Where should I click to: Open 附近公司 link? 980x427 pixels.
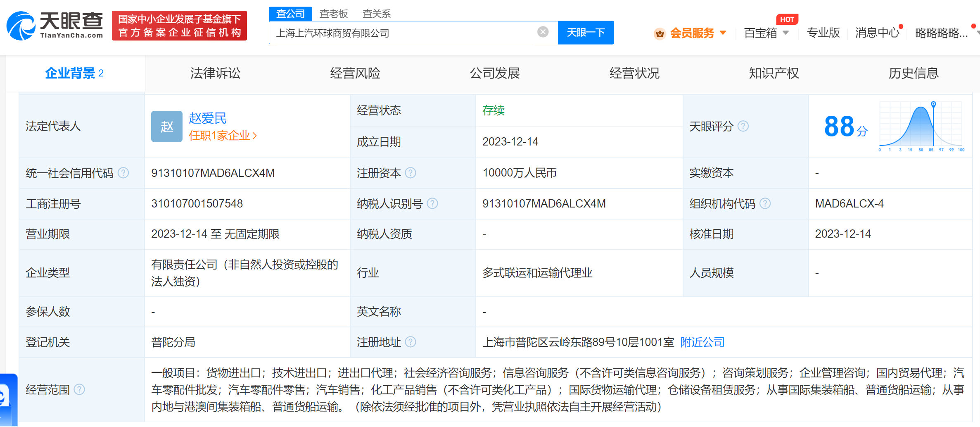tap(702, 342)
